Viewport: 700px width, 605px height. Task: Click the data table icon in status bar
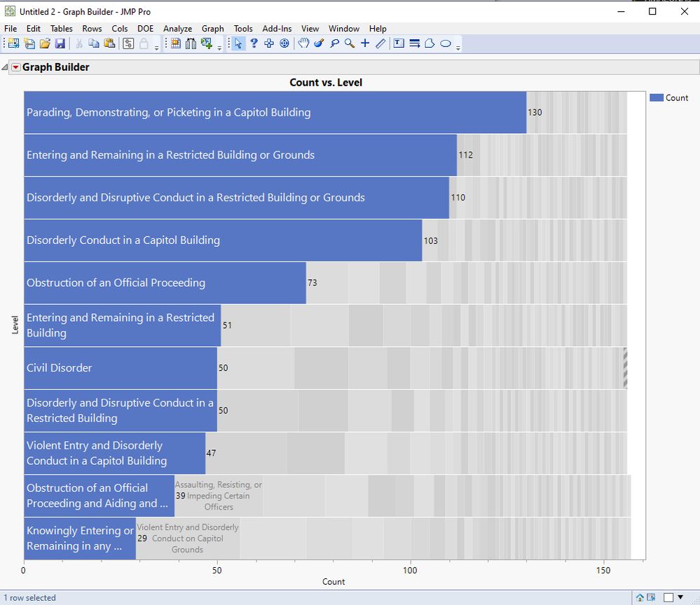click(x=651, y=597)
